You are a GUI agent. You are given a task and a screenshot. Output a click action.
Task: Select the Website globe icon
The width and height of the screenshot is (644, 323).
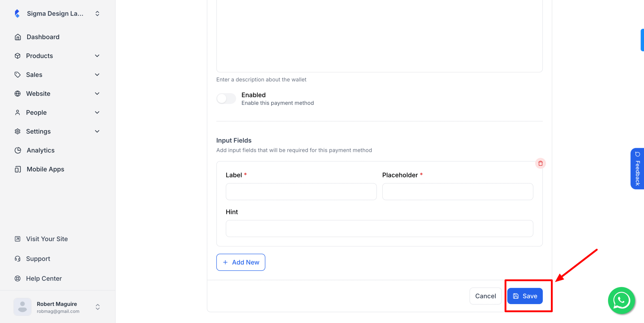coord(18,93)
